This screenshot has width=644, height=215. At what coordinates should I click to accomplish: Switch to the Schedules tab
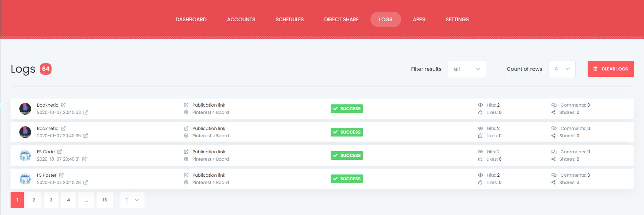pyautogui.click(x=290, y=19)
